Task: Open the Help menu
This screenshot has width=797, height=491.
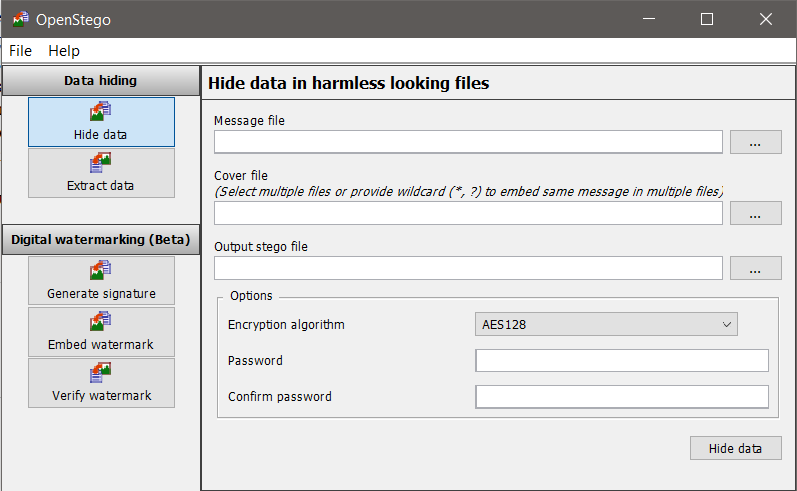Action: pos(64,51)
